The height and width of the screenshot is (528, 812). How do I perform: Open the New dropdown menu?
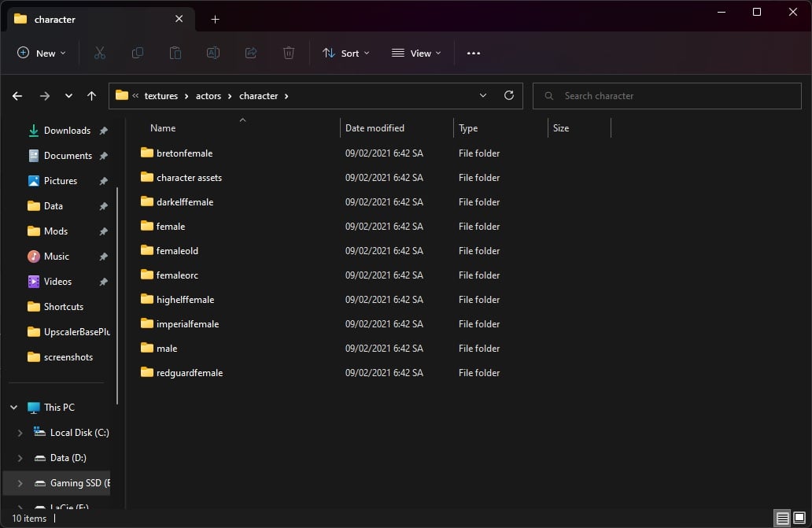[42, 53]
